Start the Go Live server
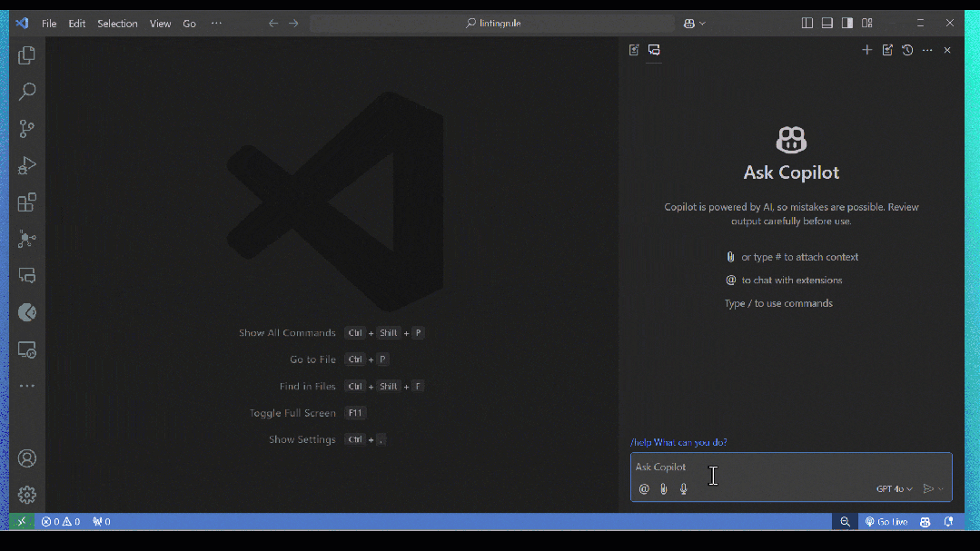Screen dimensions: 980x551 (x=886, y=521)
